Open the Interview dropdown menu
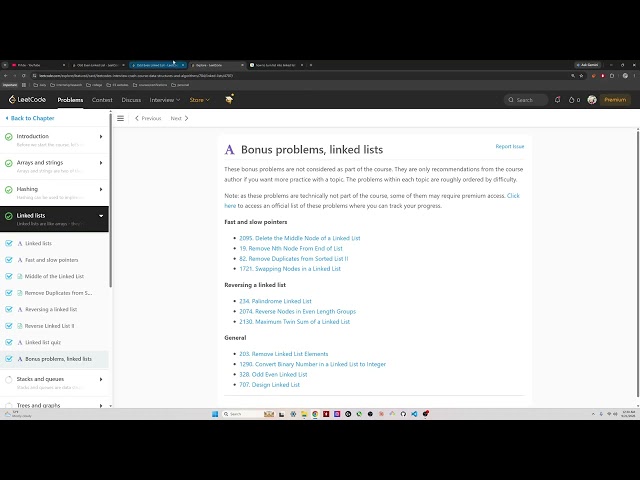Viewport: 640px width, 480px height. tap(164, 100)
